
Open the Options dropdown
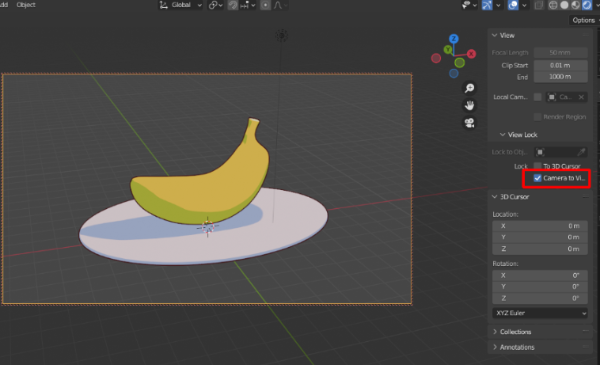coord(584,20)
